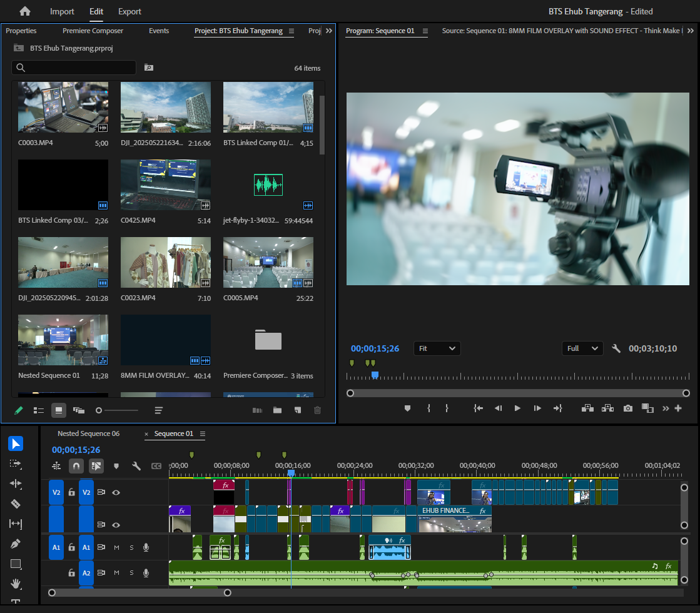Click Automate to Sequence button
This screenshot has height=613, width=700.
257,410
